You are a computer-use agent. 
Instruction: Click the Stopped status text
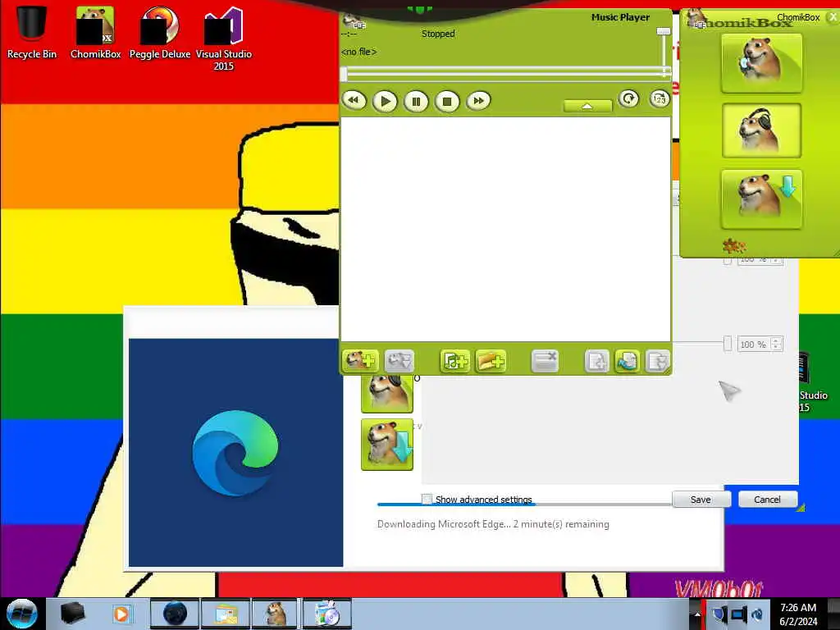click(438, 34)
